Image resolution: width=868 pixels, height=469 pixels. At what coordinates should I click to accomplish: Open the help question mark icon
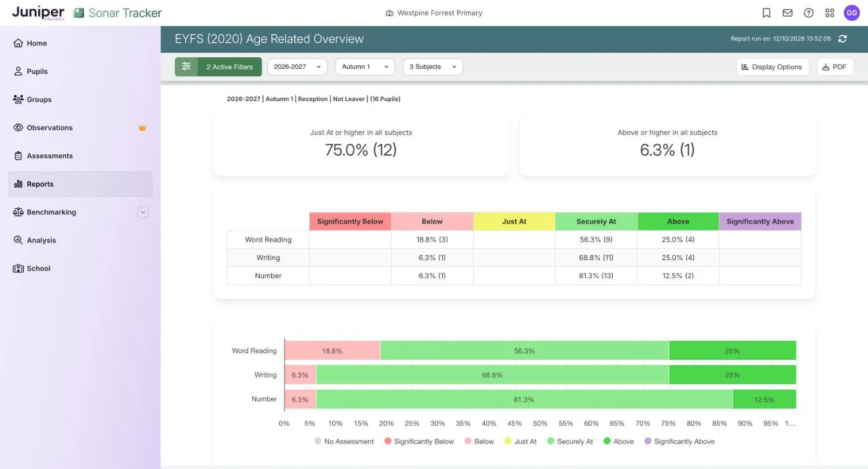[809, 13]
